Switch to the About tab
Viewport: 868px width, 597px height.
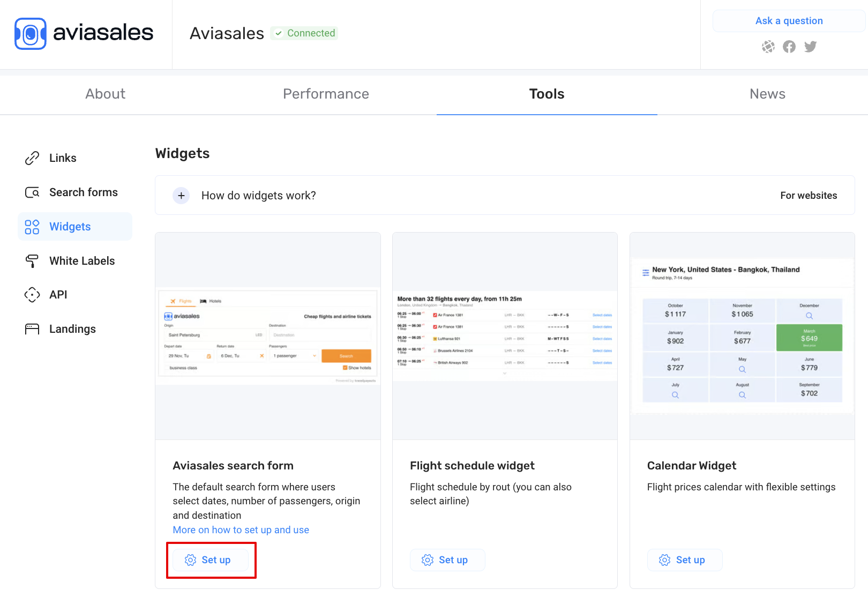pyautogui.click(x=106, y=94)
